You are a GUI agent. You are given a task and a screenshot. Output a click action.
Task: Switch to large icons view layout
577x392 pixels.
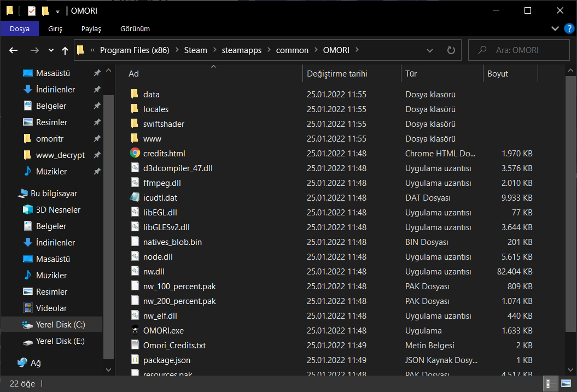click(566, 384)
